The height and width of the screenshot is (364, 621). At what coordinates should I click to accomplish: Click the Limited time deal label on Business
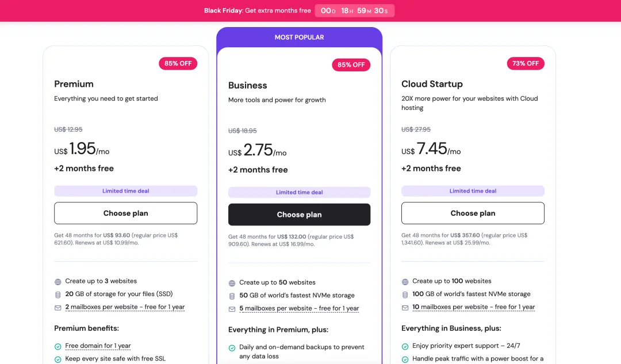click(299, 193)
